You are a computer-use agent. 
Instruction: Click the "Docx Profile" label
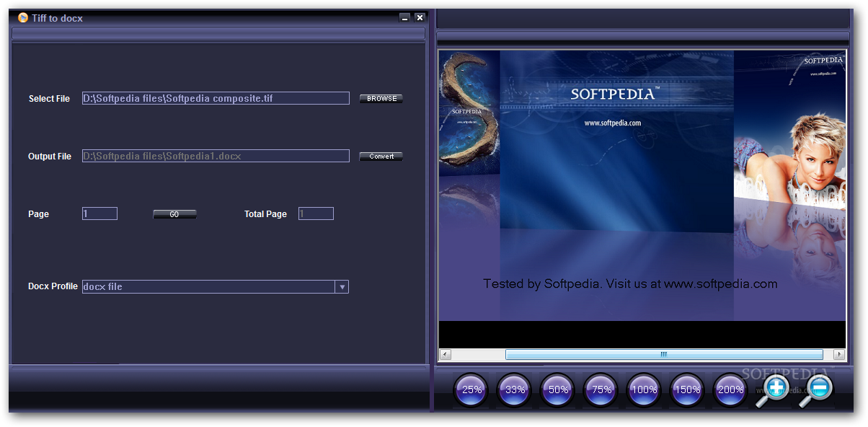(53, 286)
